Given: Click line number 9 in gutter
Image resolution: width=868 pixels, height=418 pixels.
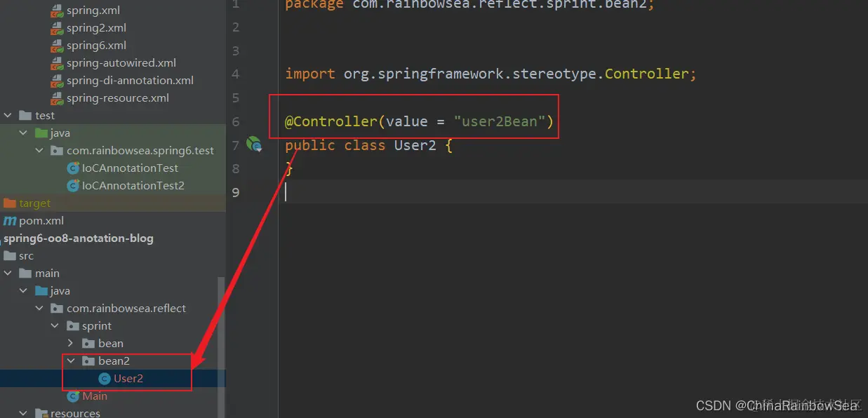Looking at the screenshot, I should click(x=236, y=192).
